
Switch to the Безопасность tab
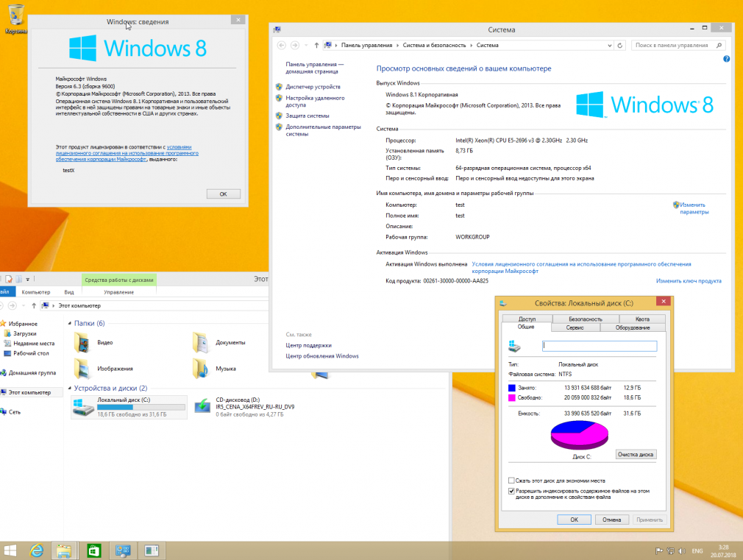point(586,319)
